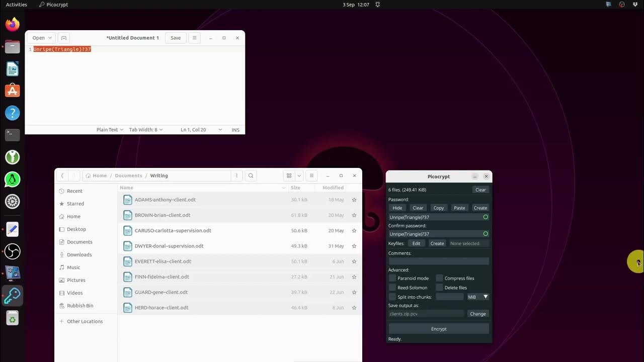Select the EVERETT-elisa--client.odt file

(240, 261)
